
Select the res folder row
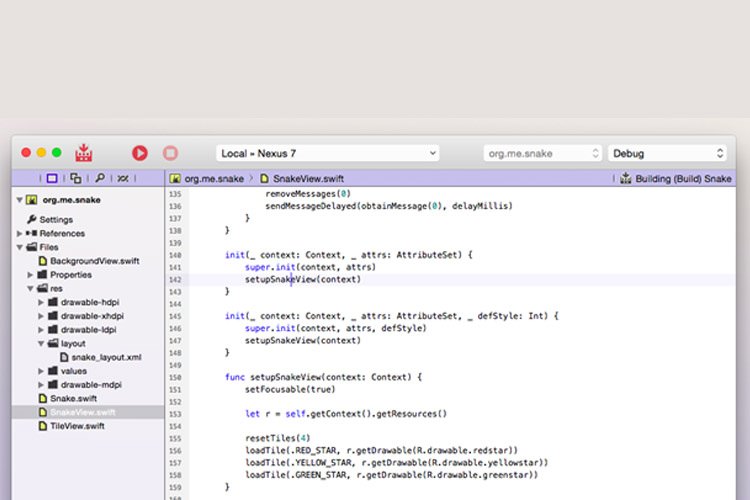pyautogui.click(x=56, y=289)
